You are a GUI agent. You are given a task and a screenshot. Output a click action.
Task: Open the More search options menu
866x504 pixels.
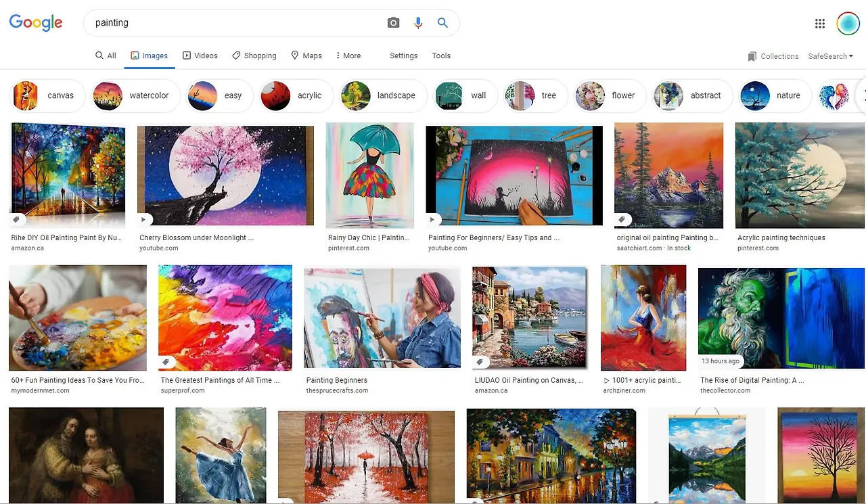point(348,55)
